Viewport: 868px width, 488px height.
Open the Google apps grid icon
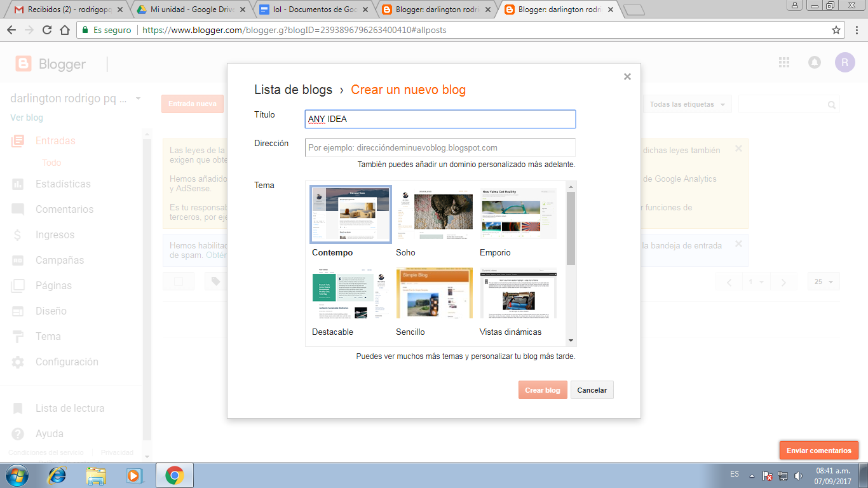point(784,62)
